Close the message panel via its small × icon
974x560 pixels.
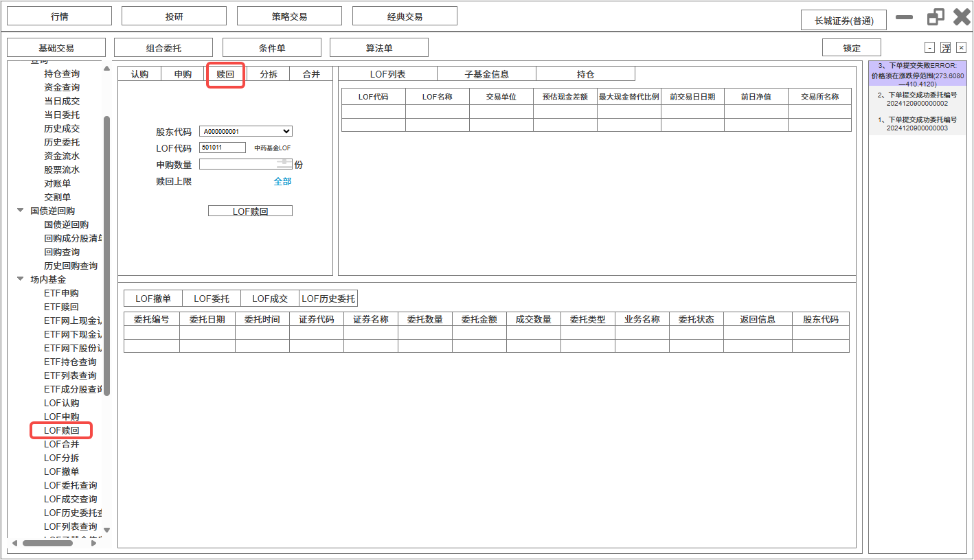point(962,47)
